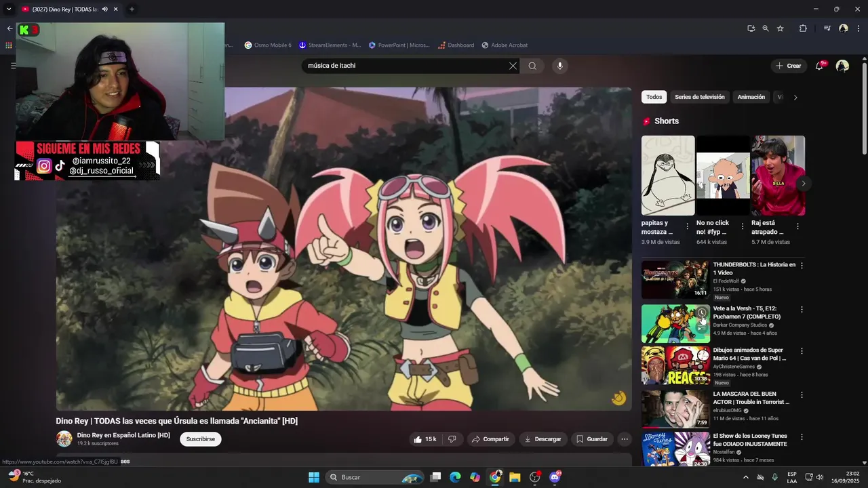The width and height of the screenshot is (868, 488).
Task: Open Dino Rey en Español Latino channel avatar
Action: [64, 439]
